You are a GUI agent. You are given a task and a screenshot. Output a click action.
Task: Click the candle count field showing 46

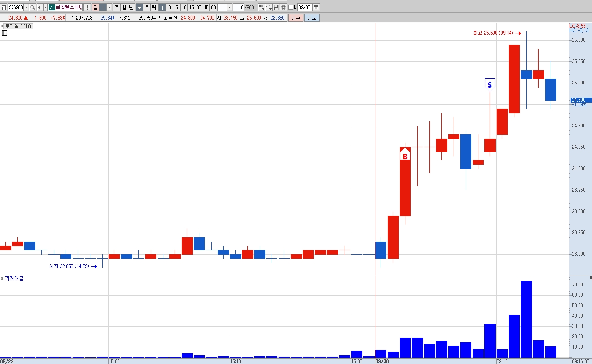pyautogui.click(x=239, y=7)
